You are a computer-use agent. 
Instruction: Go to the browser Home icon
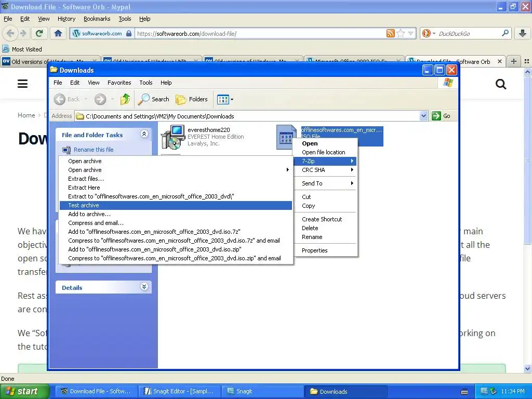pyautogui.click(x=58, y=33)
